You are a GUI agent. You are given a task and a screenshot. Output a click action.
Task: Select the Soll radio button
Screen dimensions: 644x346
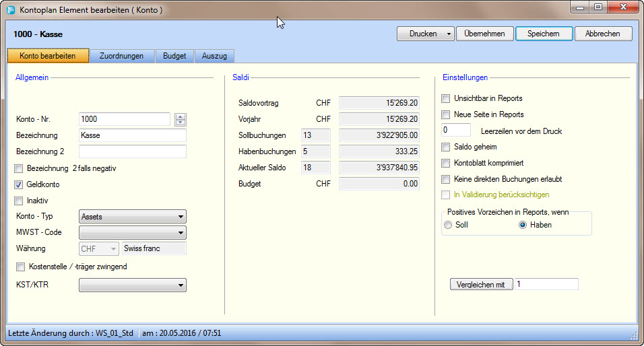449,225
